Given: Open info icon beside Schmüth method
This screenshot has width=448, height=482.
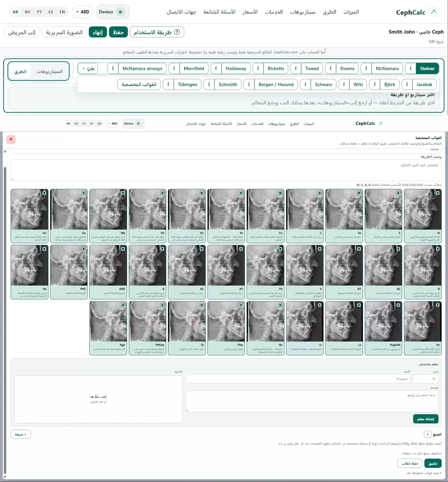Looking at the screenshot, I should pos(209,84).
